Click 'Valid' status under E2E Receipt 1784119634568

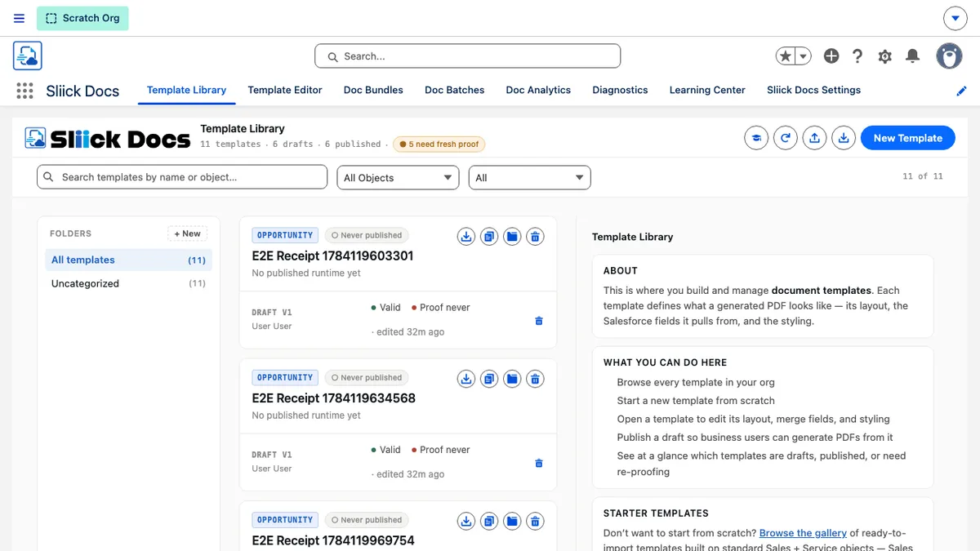click(385, 450)
